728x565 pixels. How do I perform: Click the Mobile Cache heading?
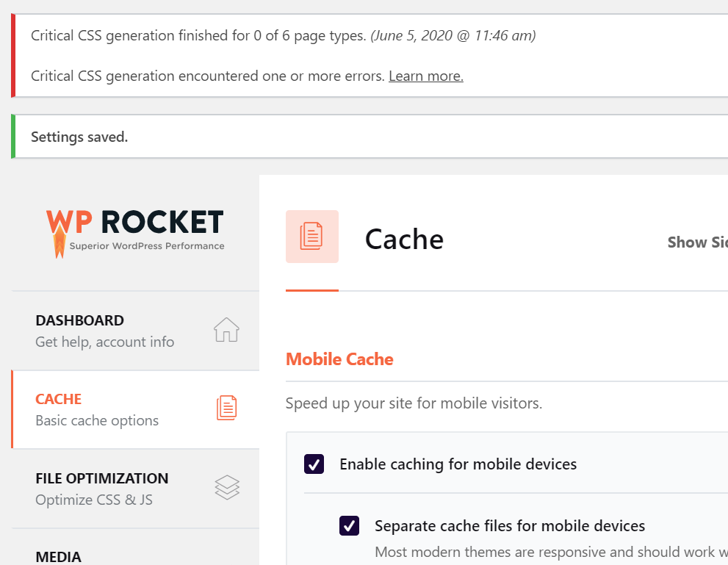[339, 359]
